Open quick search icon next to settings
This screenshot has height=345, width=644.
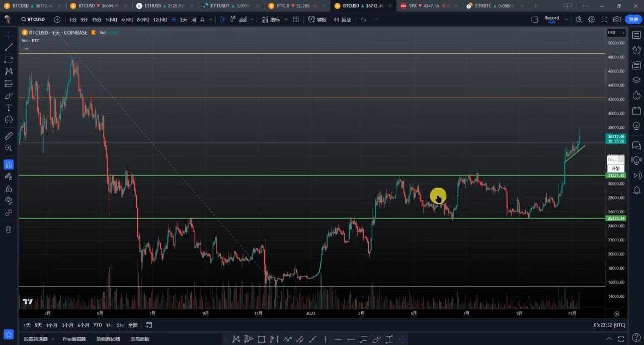tap(579, 20)
